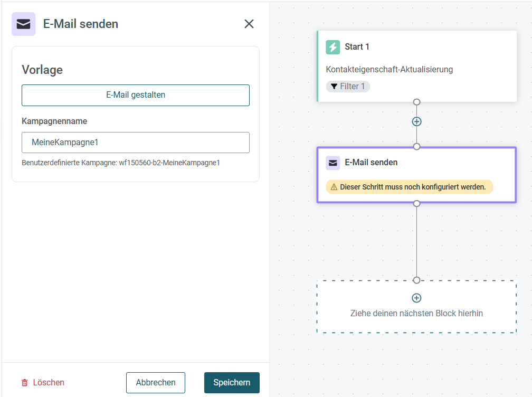This screenshot has height=397, width=532.
Task: Click Abbrechen to cancel changes
Action: coord(156,383)
